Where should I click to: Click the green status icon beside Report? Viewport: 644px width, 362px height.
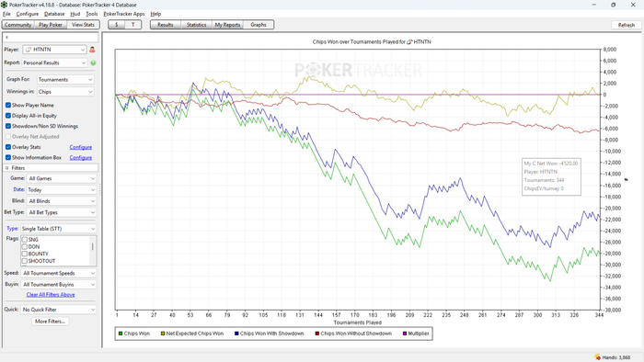pyautogui.click(x=93, y=62)
